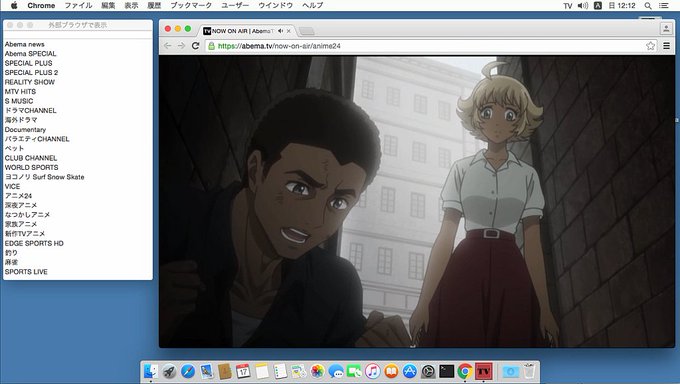
Task: Select WORLD SPORTS channel
Action: pyautogui.click(x=31, y=167)
